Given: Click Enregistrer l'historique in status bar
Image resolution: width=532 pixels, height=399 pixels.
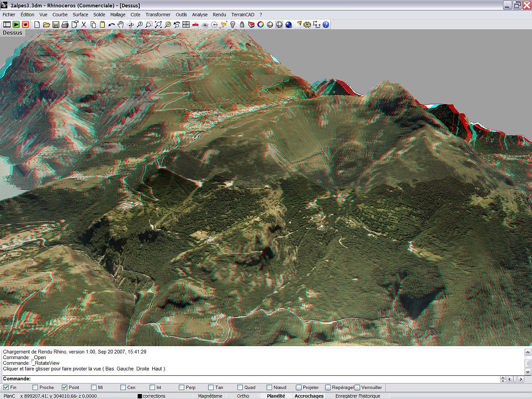Looking at the screenshot, I should click(358, 396).
